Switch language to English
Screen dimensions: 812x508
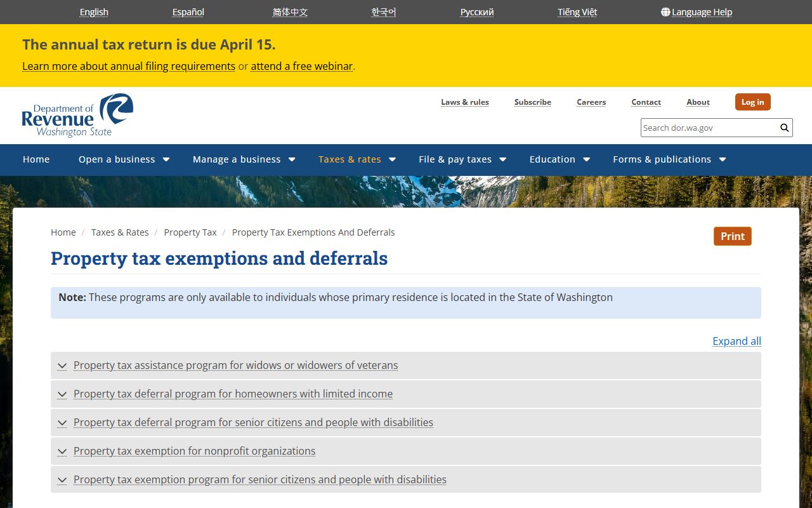[x=94, y=12]
